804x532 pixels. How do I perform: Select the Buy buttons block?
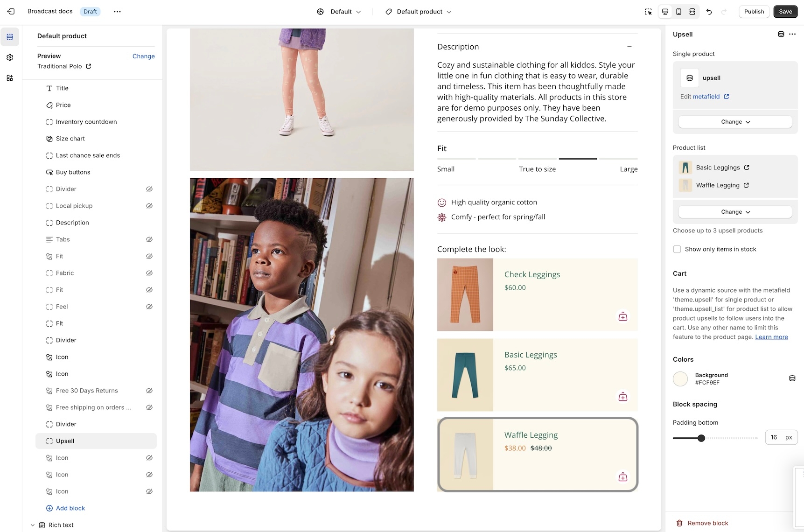pos(73,172)
